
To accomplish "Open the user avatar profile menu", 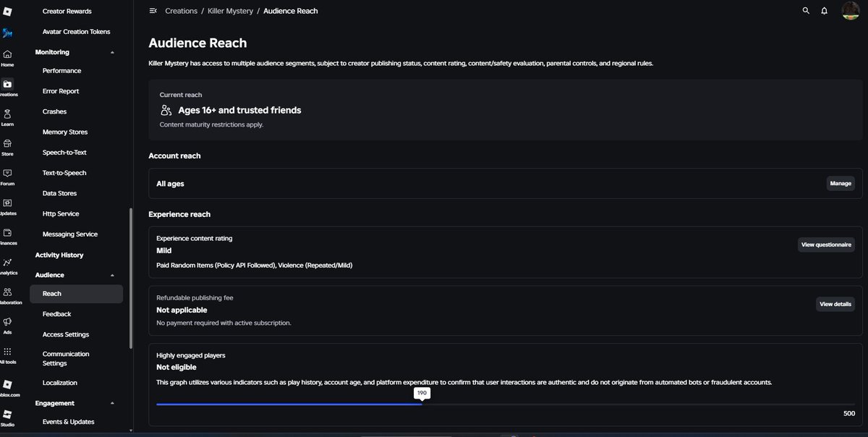I will click(x=850, y=11).
